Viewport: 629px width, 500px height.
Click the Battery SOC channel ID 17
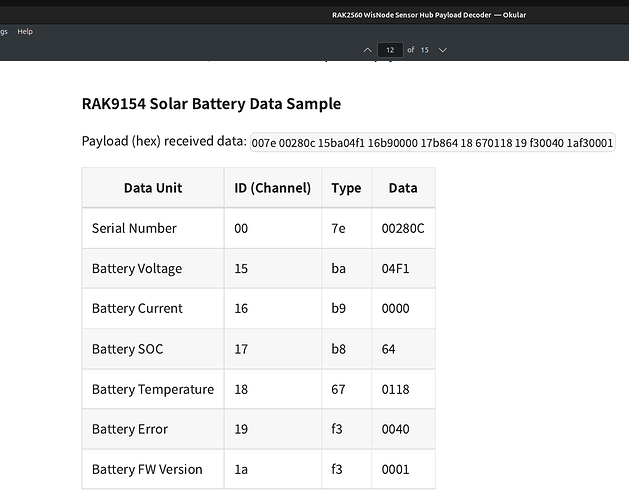point(241,349)
